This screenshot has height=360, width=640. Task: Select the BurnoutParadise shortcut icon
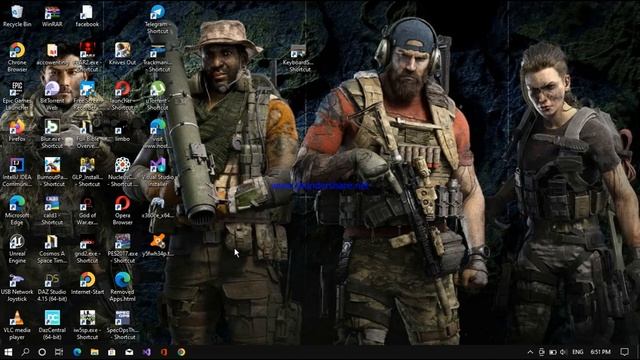pos(52,172)
